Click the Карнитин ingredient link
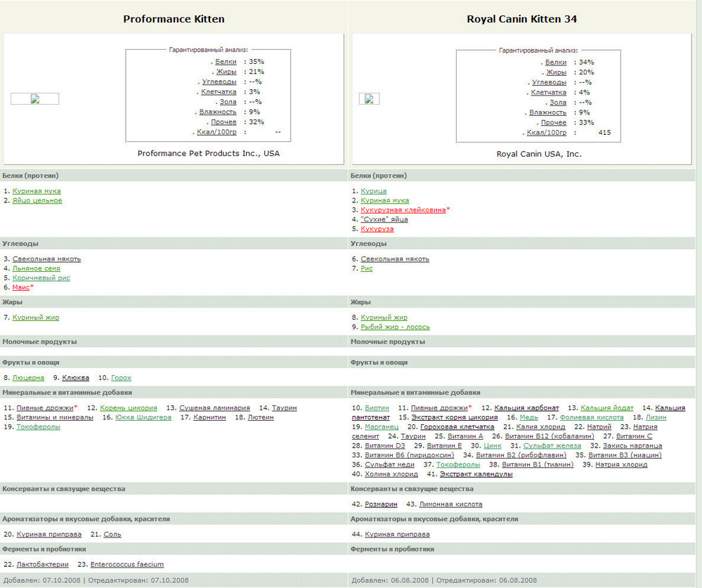This screenshot has height=588, width=702. [209, 417]
